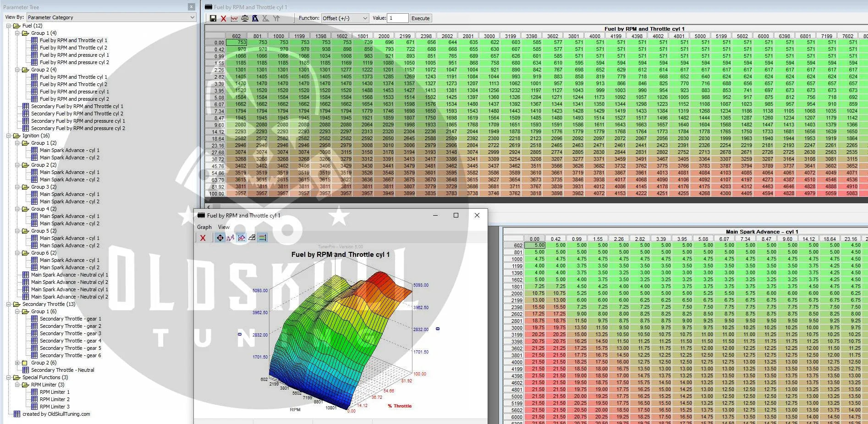Toggle the filled surface graph icon

coord(241,238)
